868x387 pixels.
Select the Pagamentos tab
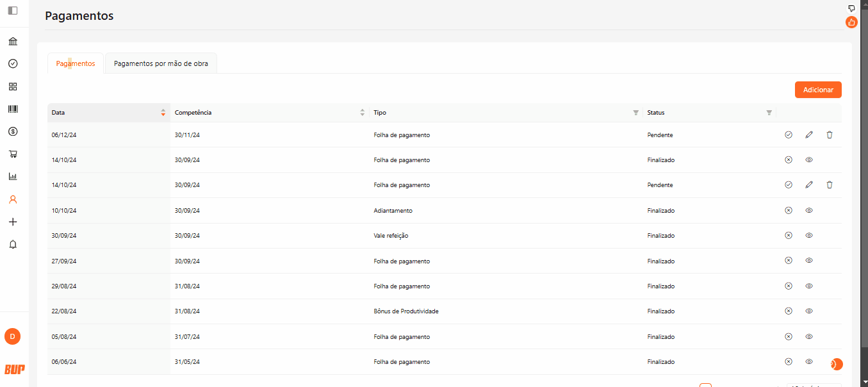76,63
